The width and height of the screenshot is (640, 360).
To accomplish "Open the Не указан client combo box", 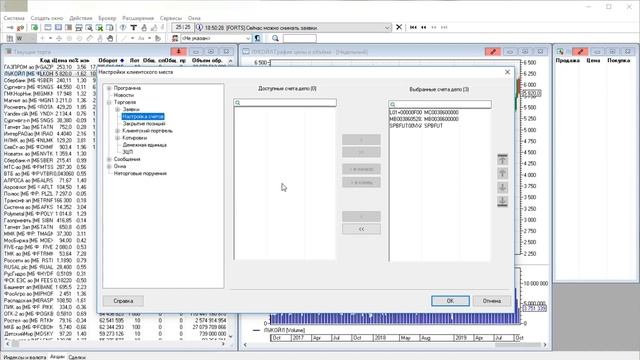I will (x=216, y=38).
